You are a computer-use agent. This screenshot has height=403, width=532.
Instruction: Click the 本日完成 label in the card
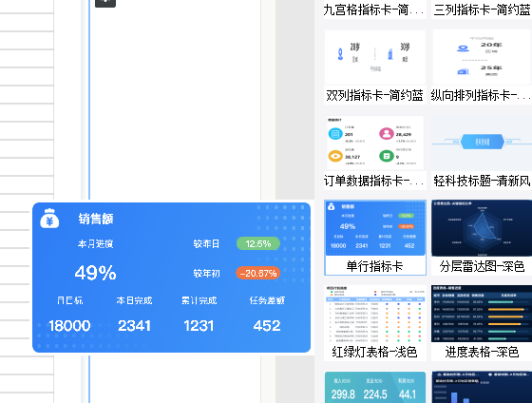pyautogui.click(x=134, y=300)
